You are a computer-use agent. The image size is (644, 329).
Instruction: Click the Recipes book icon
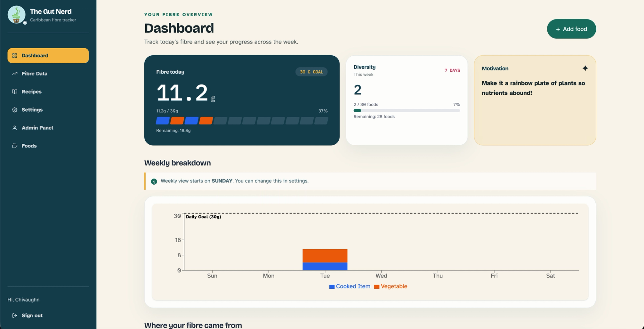(15, 92)
